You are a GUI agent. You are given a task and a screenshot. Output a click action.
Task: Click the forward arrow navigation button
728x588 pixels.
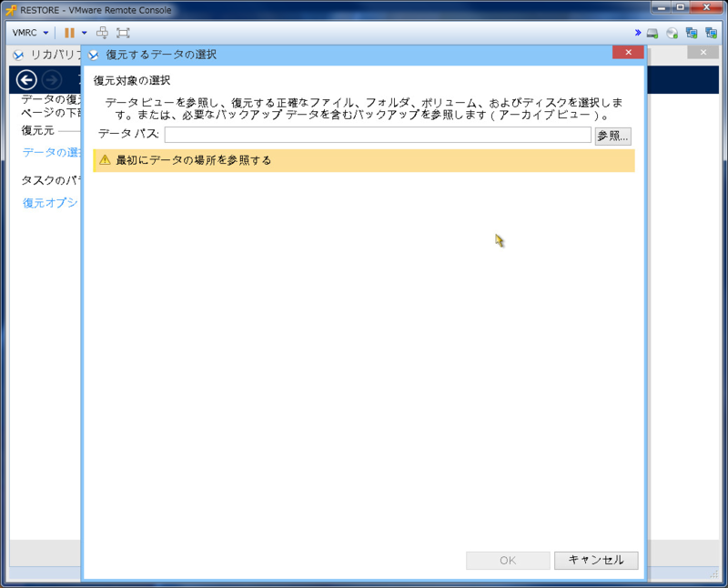point(52,79)
